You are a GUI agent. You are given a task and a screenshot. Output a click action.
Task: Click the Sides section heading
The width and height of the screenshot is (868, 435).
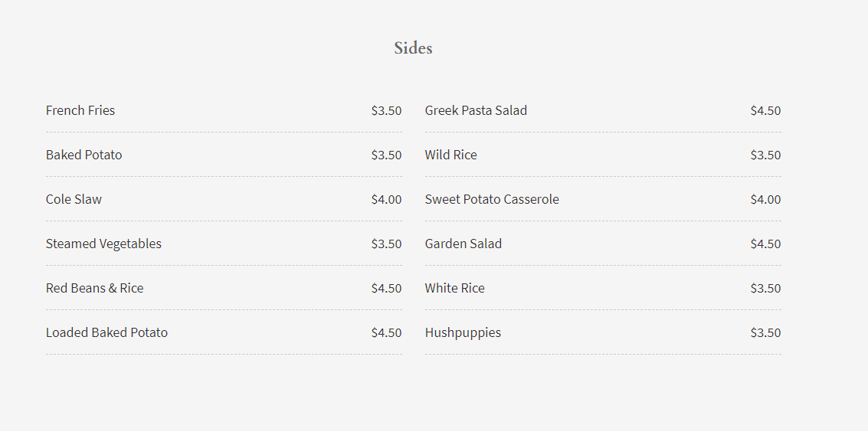click(413, 48)
